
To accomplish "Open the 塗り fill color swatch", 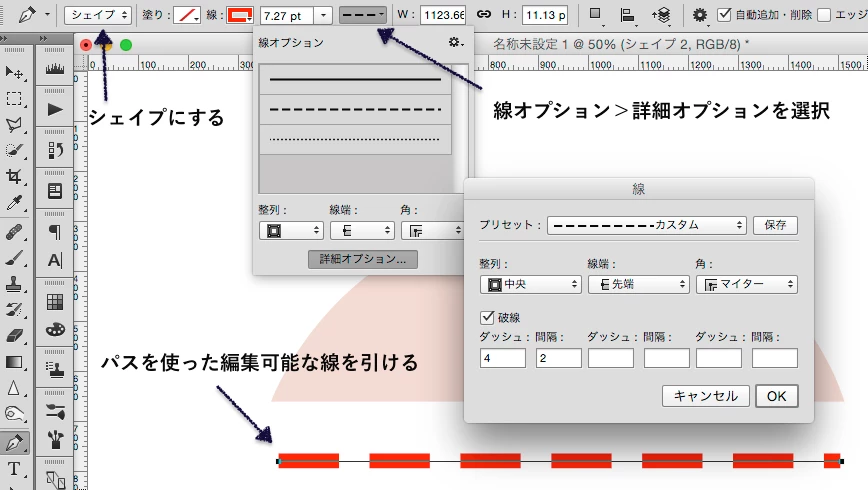I will [x=187, y=15].
